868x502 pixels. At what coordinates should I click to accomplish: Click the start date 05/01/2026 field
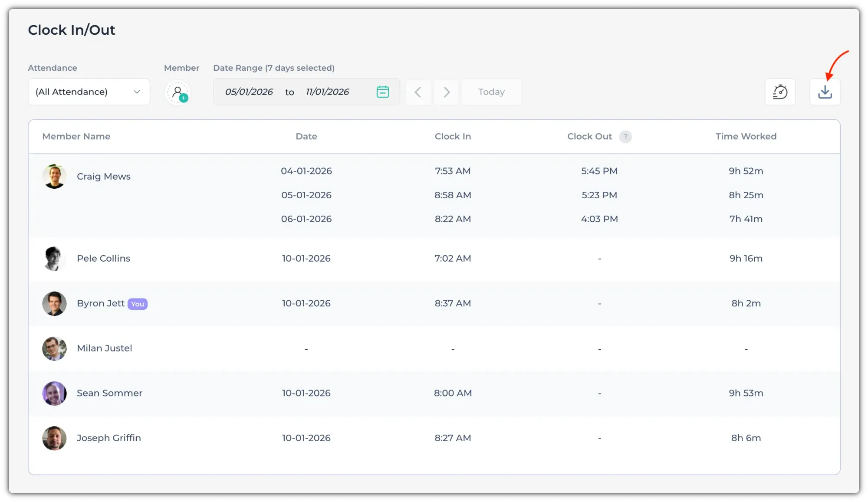click(x=249, y=92)
